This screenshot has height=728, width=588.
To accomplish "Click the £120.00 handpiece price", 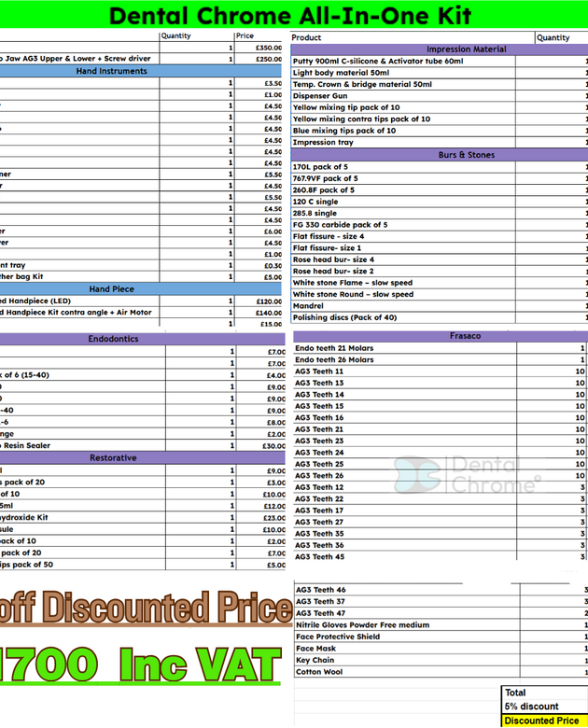I will pos(269,301).
